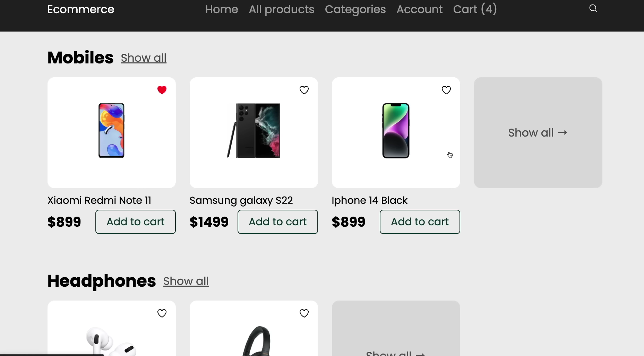Click heart icon on black headphones card
Viewport: 644px width, 356px height.
point(304,313)
